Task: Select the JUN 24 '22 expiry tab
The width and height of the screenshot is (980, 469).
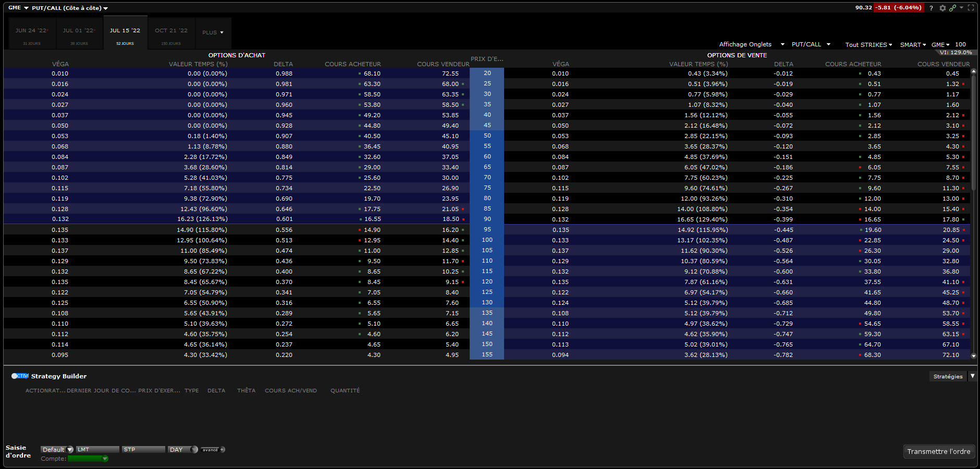Action: (32, 34)
